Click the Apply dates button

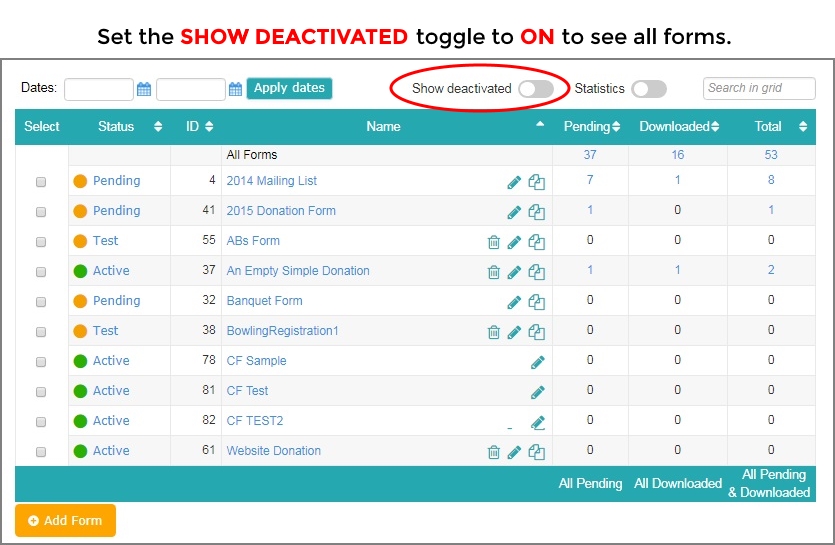click(x=289, y=88)
